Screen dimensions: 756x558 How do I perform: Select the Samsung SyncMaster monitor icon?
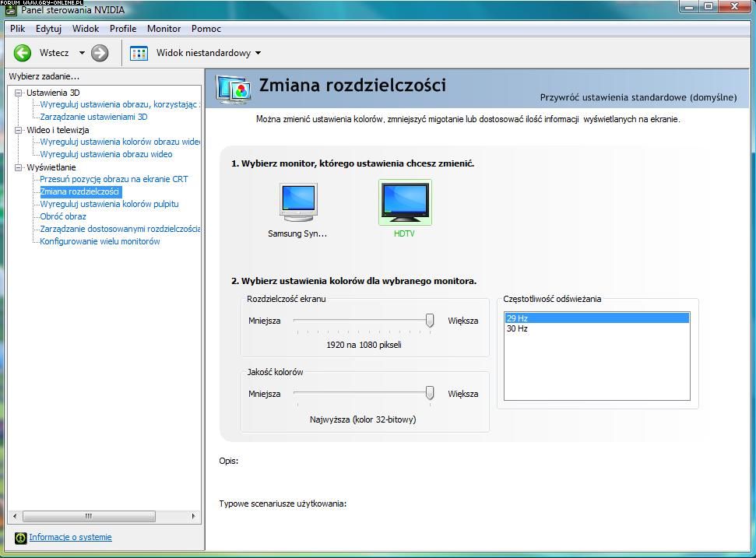click(x=298, y=202)
